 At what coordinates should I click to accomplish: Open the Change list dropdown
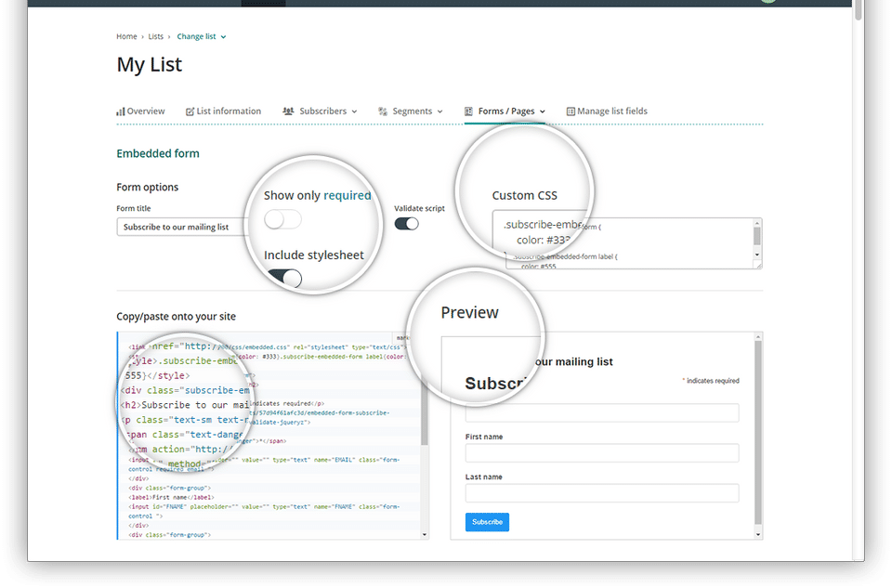pyautogui.click(x=202, y=36)
